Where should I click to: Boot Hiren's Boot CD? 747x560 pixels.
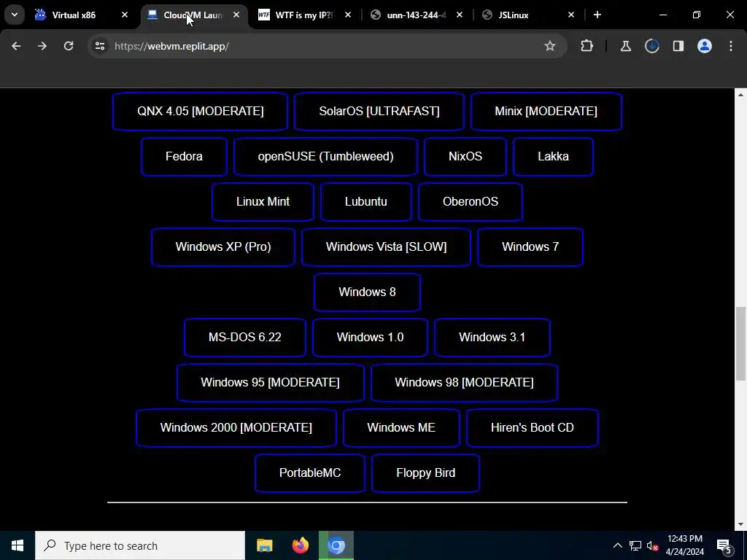coord(532,428)
